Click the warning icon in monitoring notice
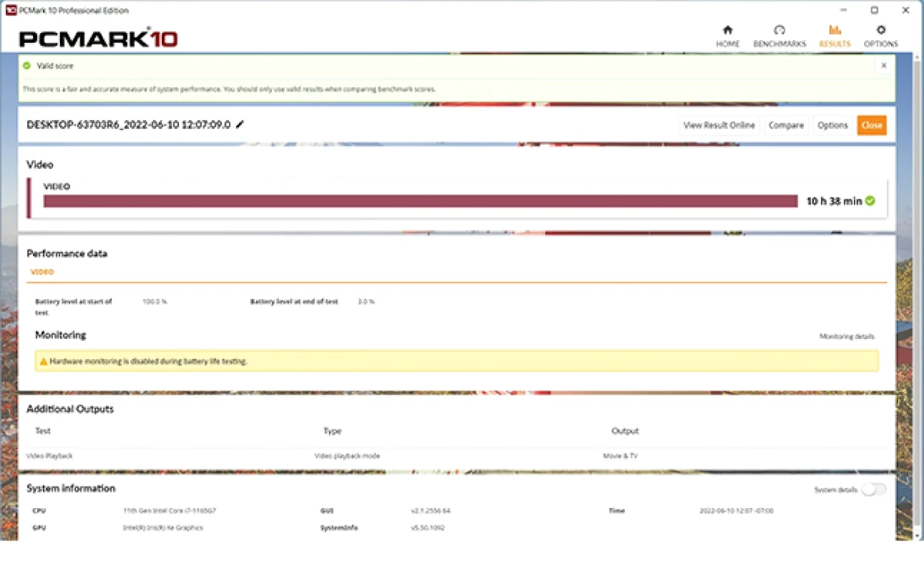Image resolution: width=924 pixels, height=578 pixels. tap(43, 361)
